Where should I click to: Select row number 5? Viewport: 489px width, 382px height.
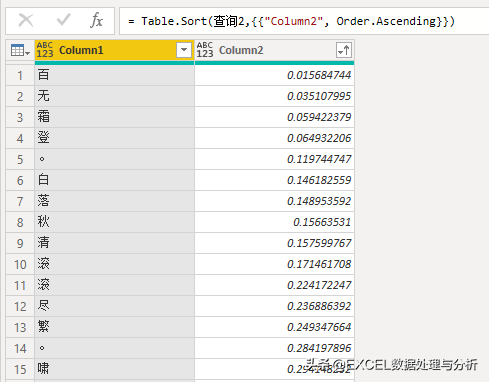[20, 159]
